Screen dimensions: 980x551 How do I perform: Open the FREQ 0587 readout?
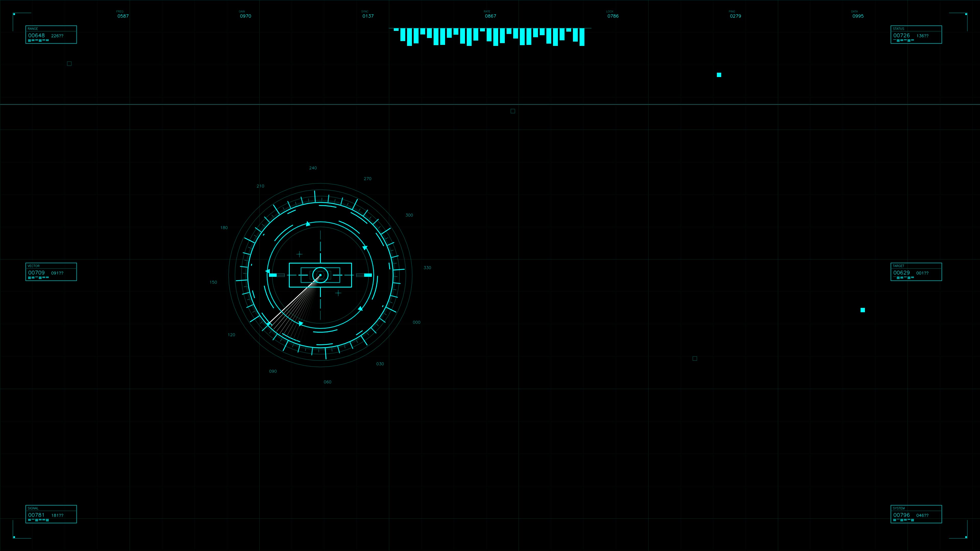pos(122,16)
